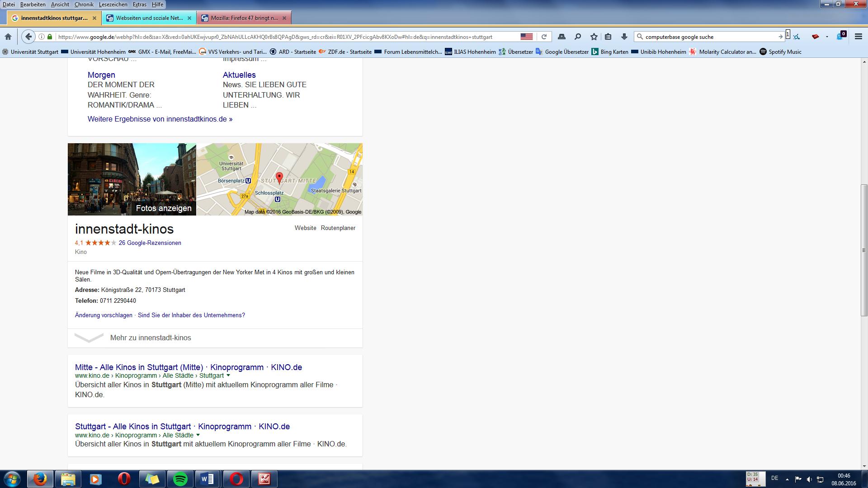The image size is (868, 488).
Task: Click into the computerbase google suche search field
Action: coord(708,37)
